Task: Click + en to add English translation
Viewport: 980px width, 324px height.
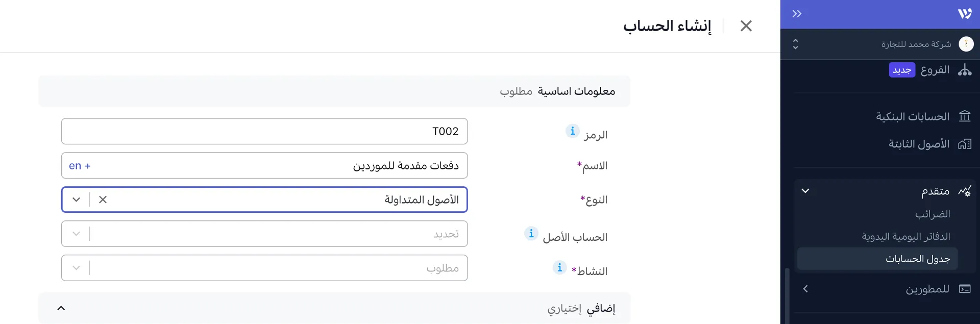Action: click(80, 165)
